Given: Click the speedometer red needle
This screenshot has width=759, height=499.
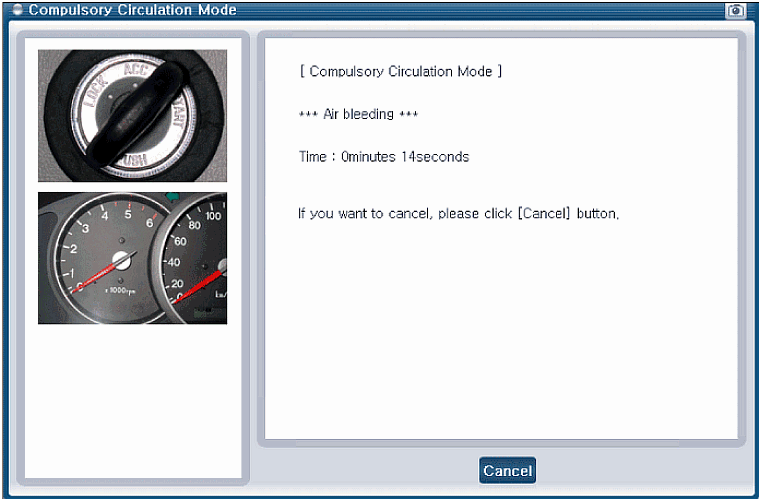Looking at the screenshot, I should tap(197, 287).
